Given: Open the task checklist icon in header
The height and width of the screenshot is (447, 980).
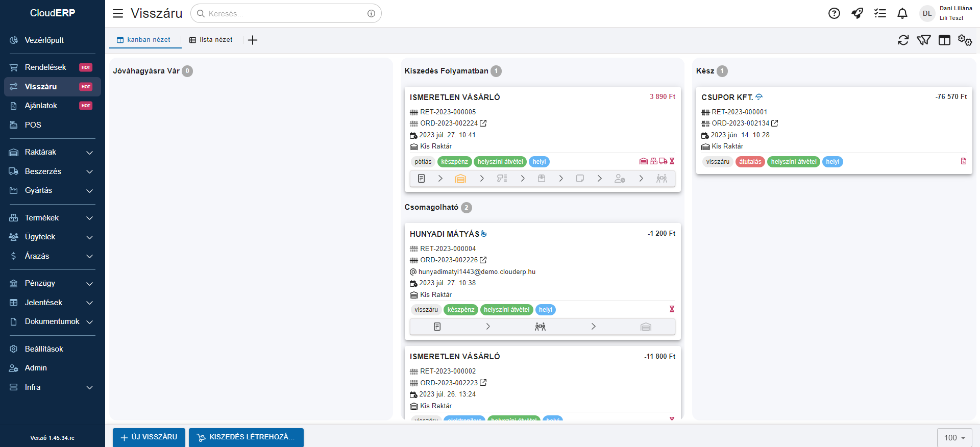Looking at the screenshot, I should [880, 13].
